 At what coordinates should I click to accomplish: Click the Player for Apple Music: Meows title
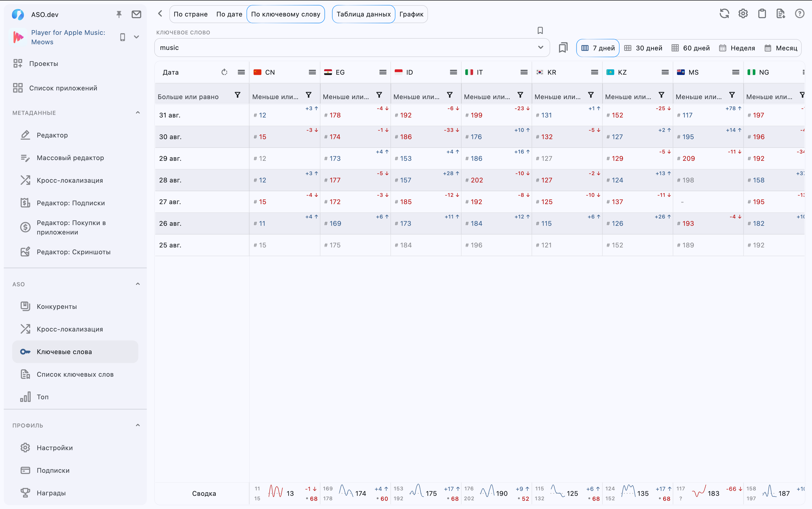point(68,37)
